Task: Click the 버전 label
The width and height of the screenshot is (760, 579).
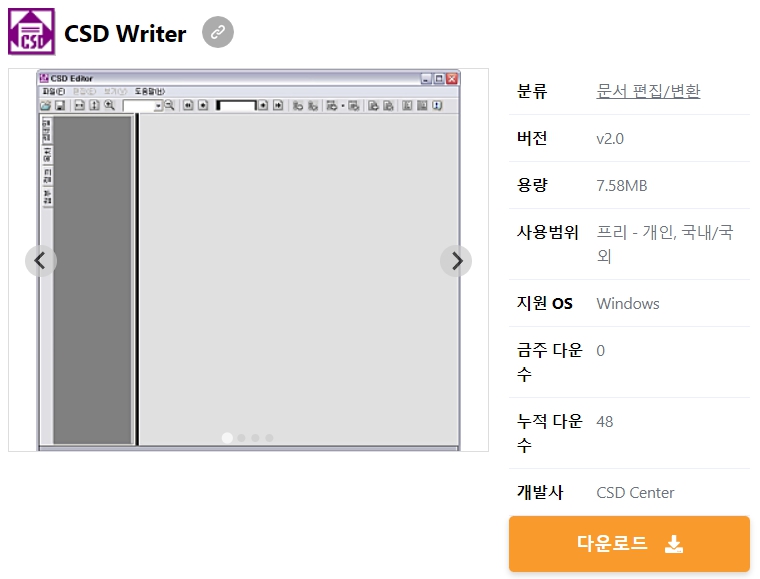Action: click(x=532, y=139)
